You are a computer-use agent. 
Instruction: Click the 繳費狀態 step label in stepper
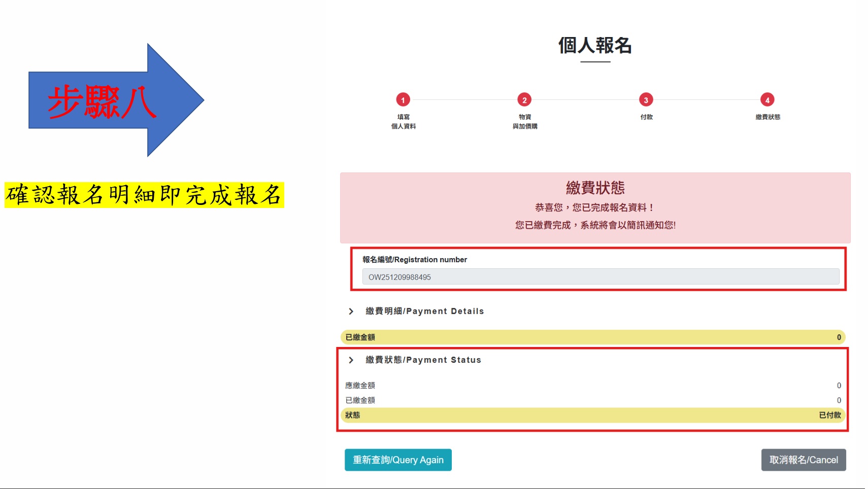coord(767,117)
